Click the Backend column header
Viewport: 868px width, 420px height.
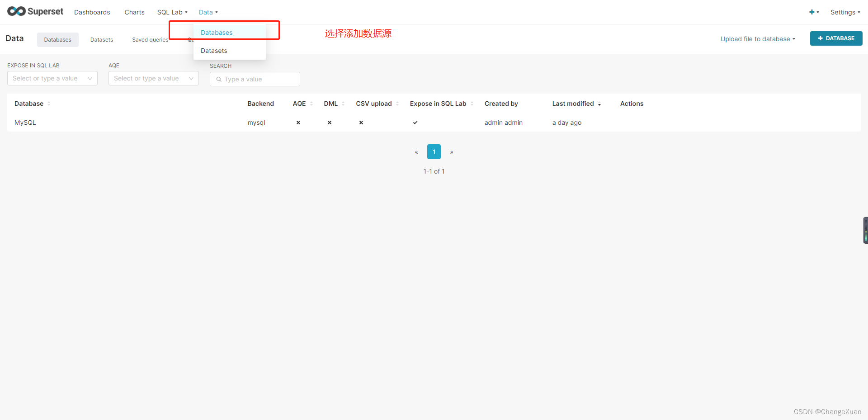(x=261, y=104)
